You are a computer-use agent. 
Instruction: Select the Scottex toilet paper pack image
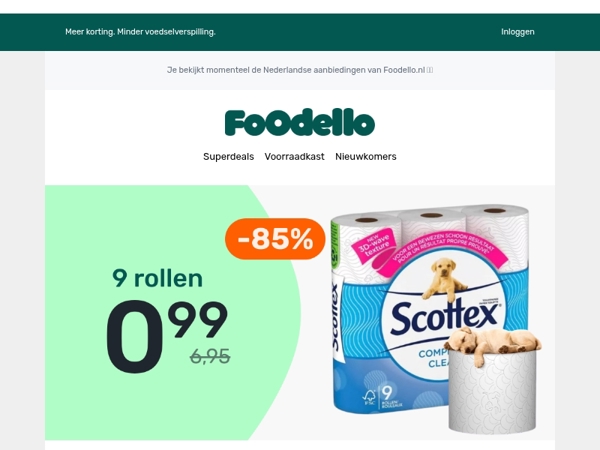[x=429, y=308]
